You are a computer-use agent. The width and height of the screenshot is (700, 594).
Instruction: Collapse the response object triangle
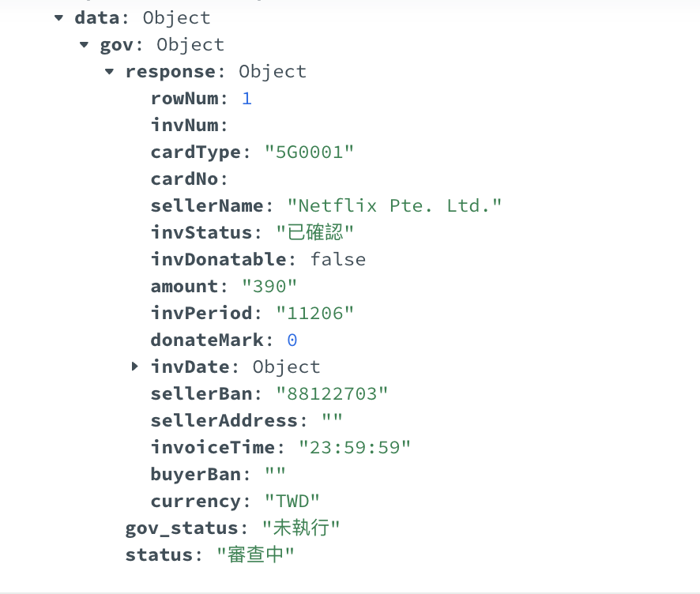pyautogui.click(x=109, y=72)
